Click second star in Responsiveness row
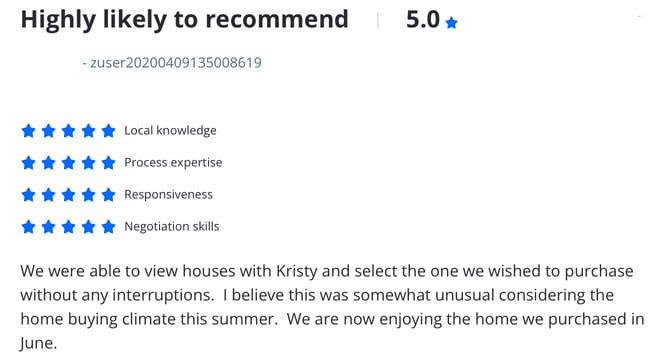Screen dimensions: 665x361 (x=48, y=195)
